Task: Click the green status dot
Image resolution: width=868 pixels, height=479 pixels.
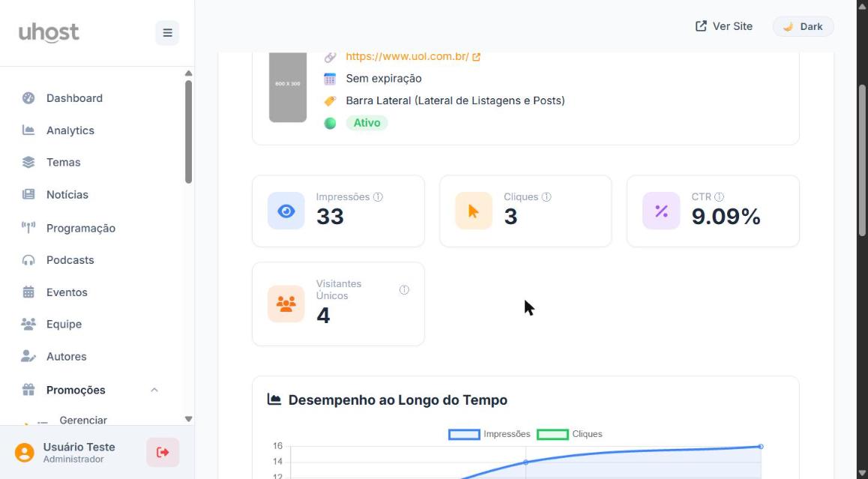Action: point(330,123)
